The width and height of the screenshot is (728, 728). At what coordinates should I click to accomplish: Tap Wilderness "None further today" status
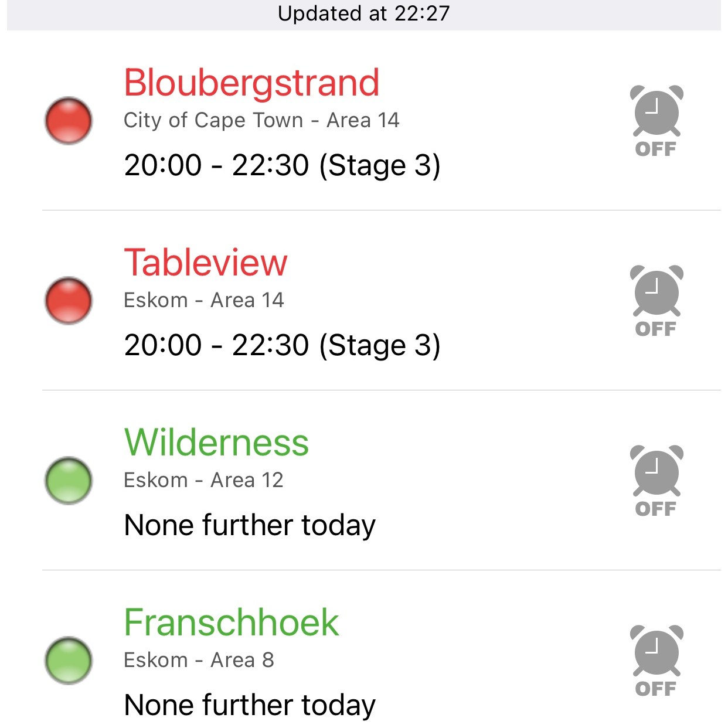pyautogui.click(x=250, y=525)
